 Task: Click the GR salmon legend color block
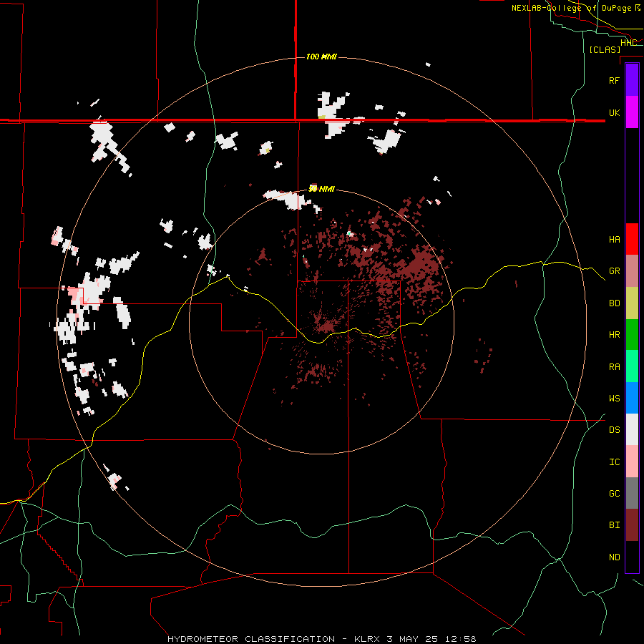click(632, 271)
